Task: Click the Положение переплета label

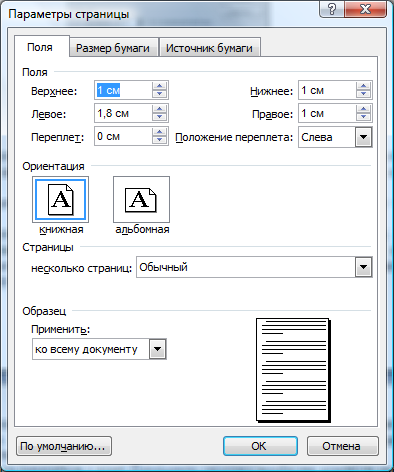Action: [234, 137]
